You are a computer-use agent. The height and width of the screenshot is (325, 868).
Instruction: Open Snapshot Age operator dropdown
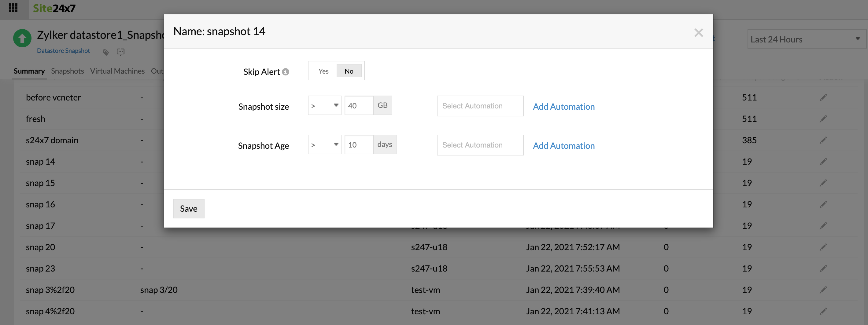(x=324, y=145)
